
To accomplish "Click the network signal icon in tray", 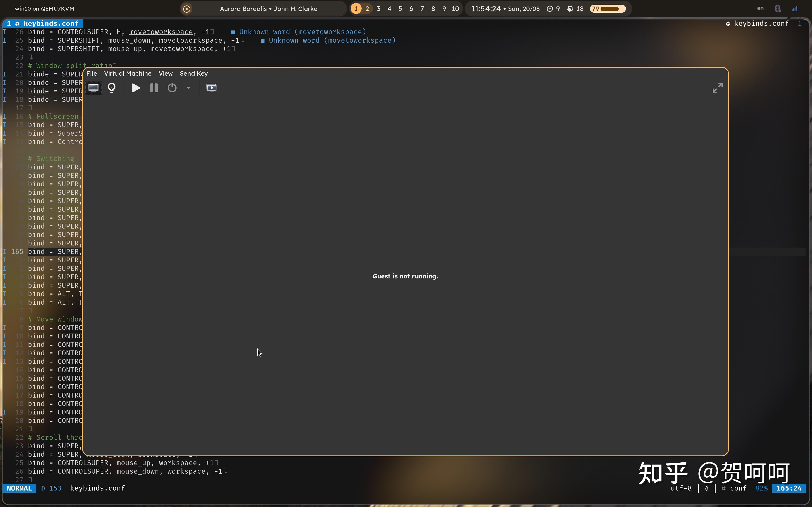I will point(794,9).
